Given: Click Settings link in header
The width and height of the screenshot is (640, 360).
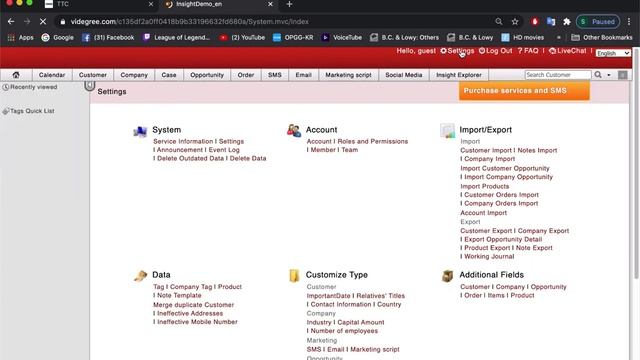Looking at the screenshot, I should click(x=457, y=51).
